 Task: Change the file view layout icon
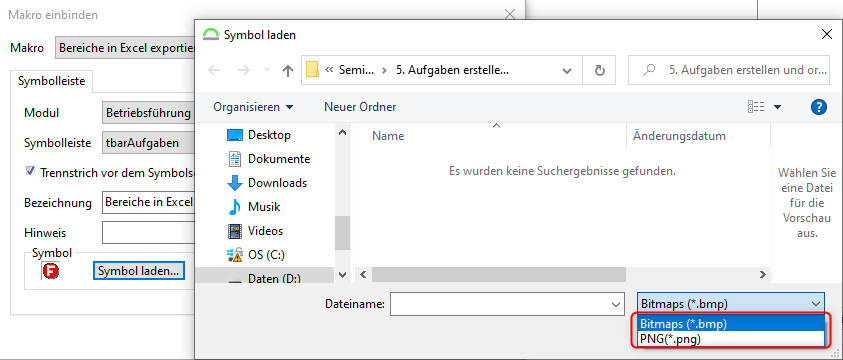tap(756, 107)
